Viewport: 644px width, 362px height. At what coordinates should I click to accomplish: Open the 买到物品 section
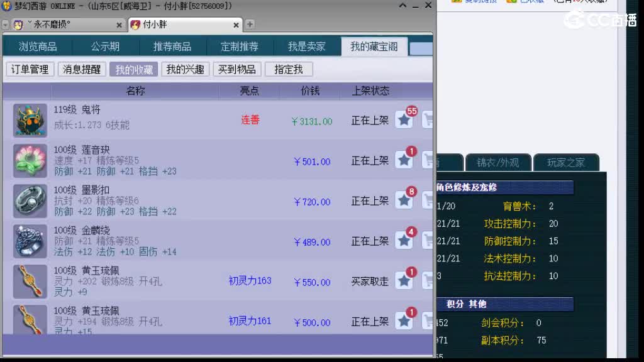click(237, 69)
